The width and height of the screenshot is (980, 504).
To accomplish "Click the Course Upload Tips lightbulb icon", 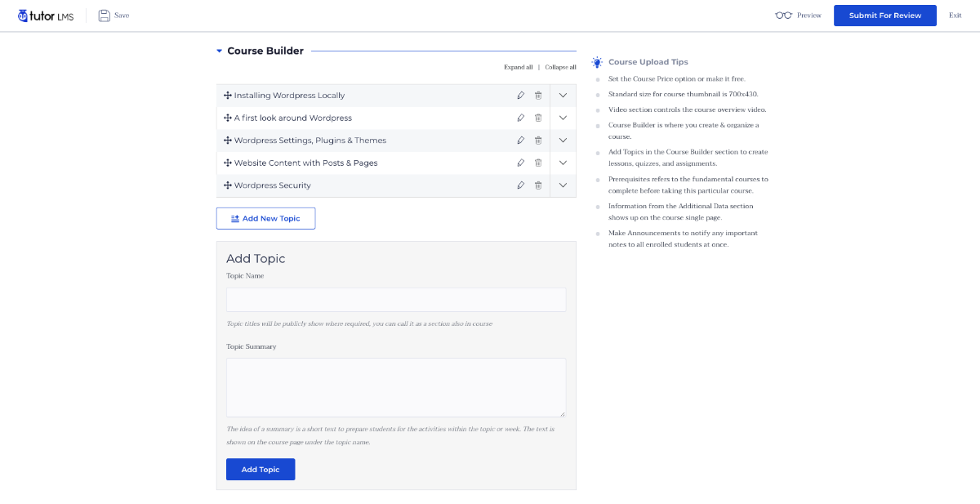I will pyautogui.click(x=598, y=62).
